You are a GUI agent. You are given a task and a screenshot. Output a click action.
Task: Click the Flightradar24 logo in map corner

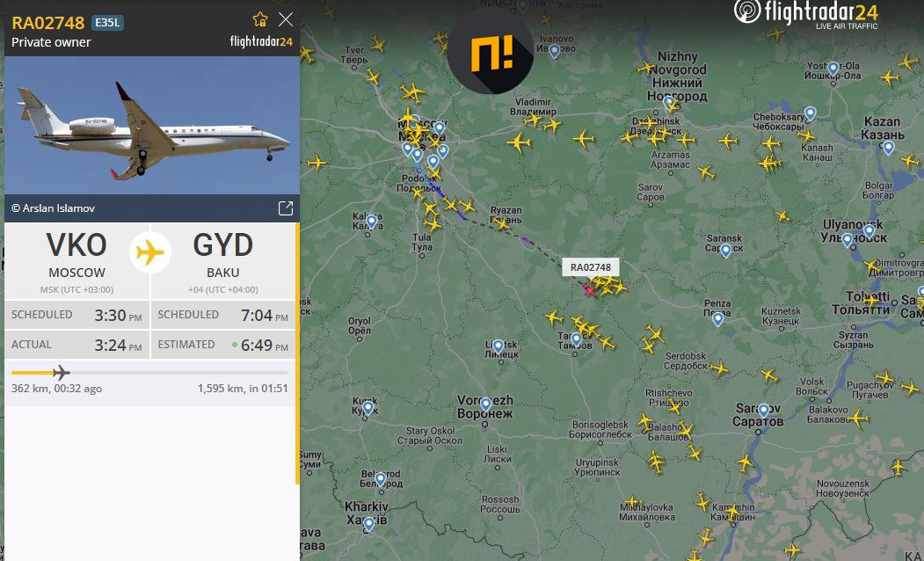(x=806, y=14)
